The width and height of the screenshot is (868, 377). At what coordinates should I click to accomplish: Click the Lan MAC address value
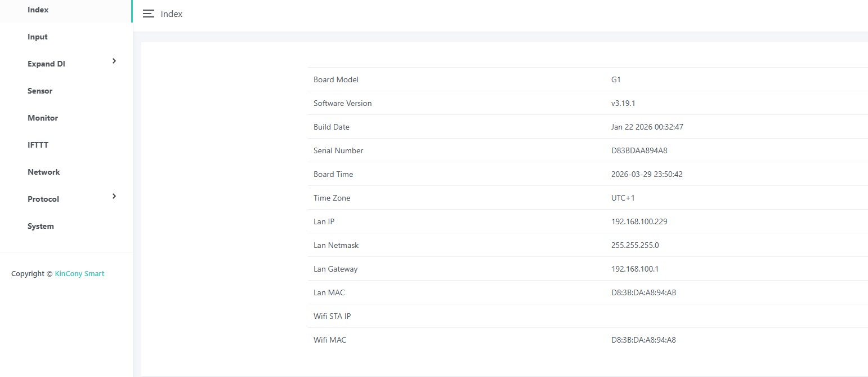[643, 292]
